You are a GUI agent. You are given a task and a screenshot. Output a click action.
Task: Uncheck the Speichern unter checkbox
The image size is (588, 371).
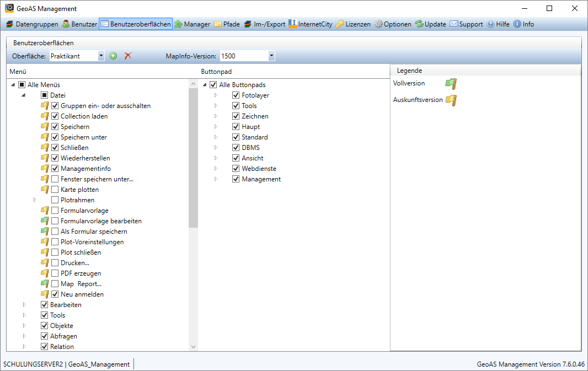coord(55,137)
